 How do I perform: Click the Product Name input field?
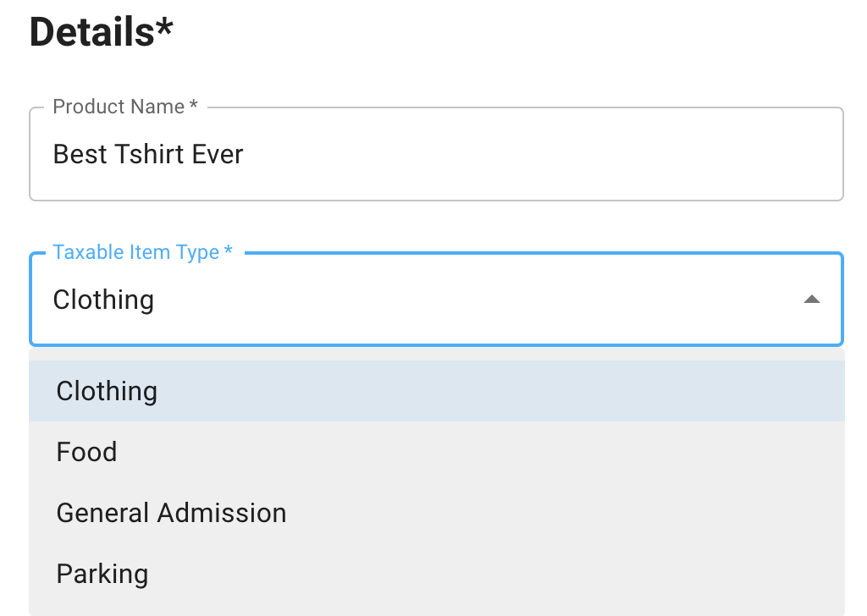(x=436, y=154)
